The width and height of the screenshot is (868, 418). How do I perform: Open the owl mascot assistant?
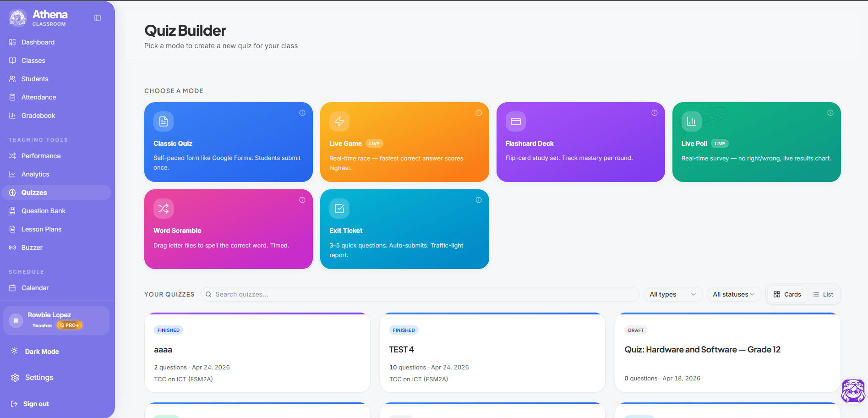pos(853,390)
